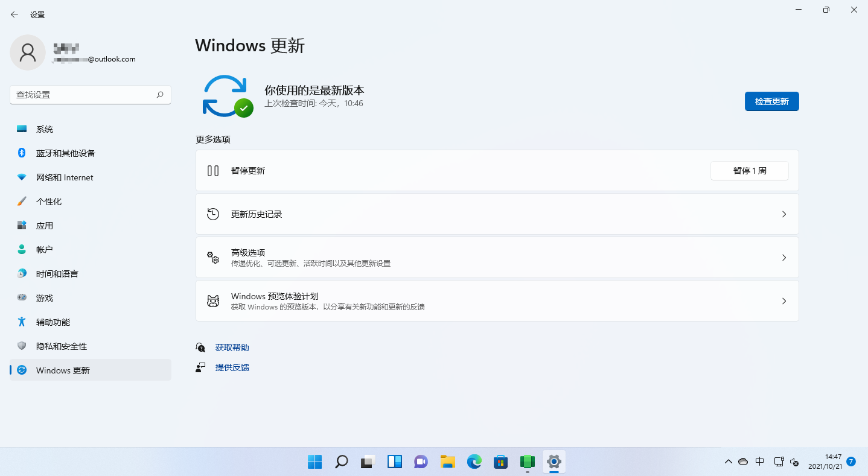The height and width of the screenshot is (476, 868).
Task: Select 辅助功能 in the sidebar
Action: click(x=91, y=322)
